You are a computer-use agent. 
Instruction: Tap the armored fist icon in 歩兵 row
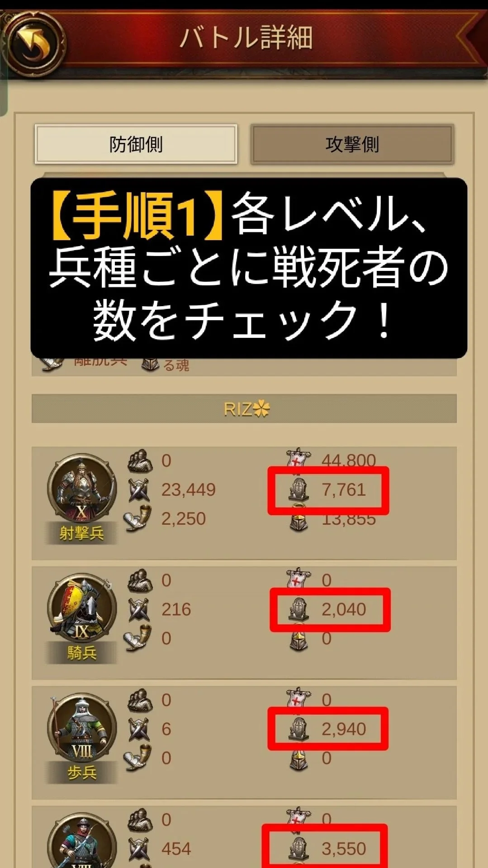tap(140, 700)
